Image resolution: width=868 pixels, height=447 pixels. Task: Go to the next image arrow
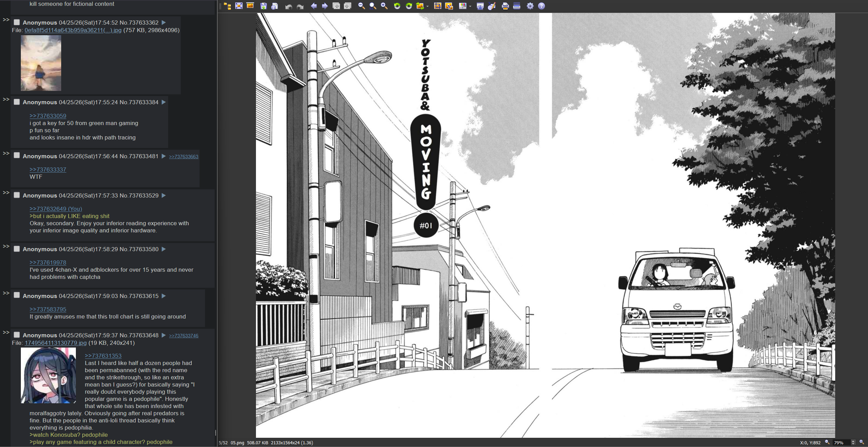tap(325, 6)
